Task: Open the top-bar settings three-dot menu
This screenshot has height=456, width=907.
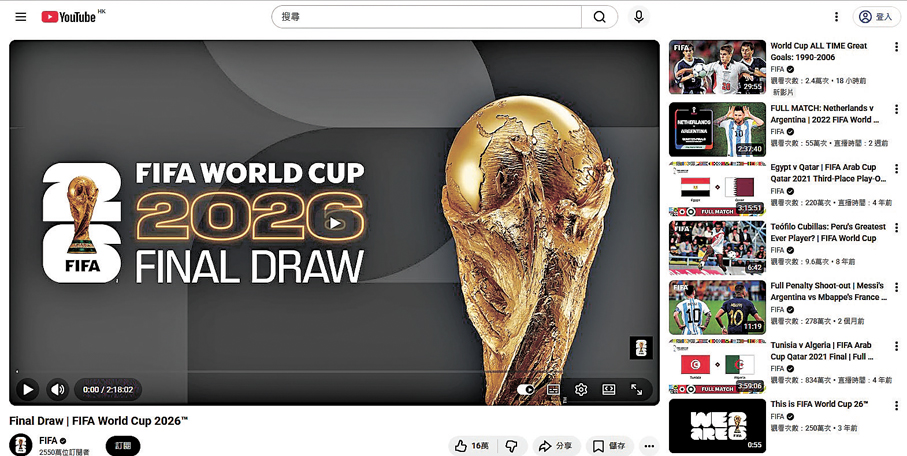Action: click(x=836, y=17)
